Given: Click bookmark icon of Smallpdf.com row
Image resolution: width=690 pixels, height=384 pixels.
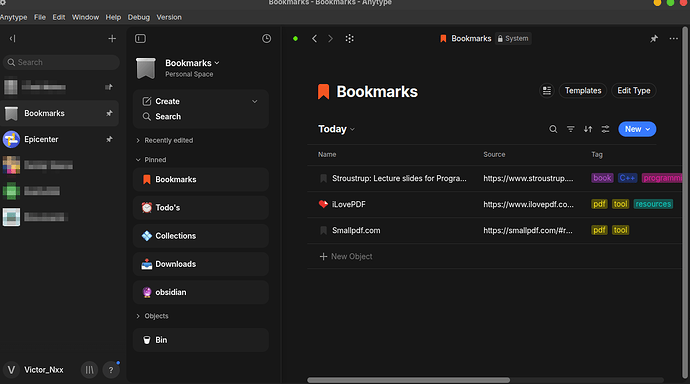Looking at the screenshot, I should pyautogui.click(x=323, y=230).
